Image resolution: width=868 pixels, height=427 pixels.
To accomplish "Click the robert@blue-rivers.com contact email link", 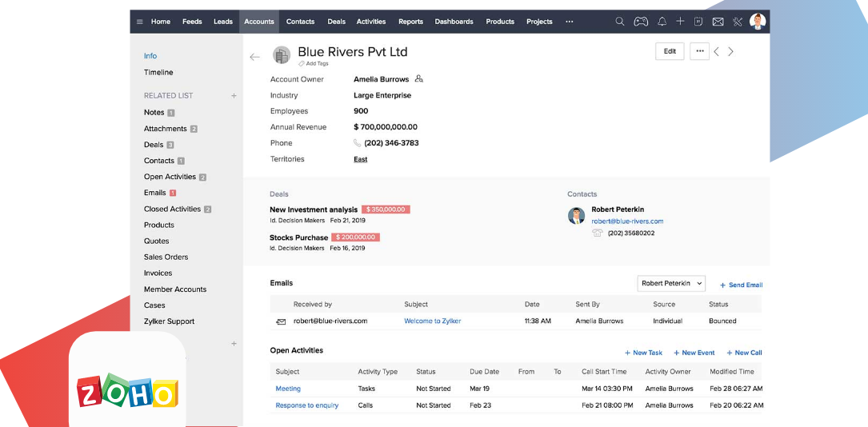I will (627, 221).
